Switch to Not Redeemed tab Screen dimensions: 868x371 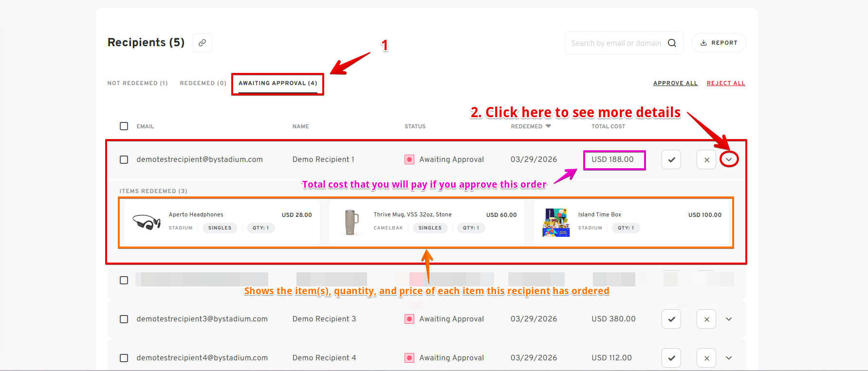[x=137, y=83]
